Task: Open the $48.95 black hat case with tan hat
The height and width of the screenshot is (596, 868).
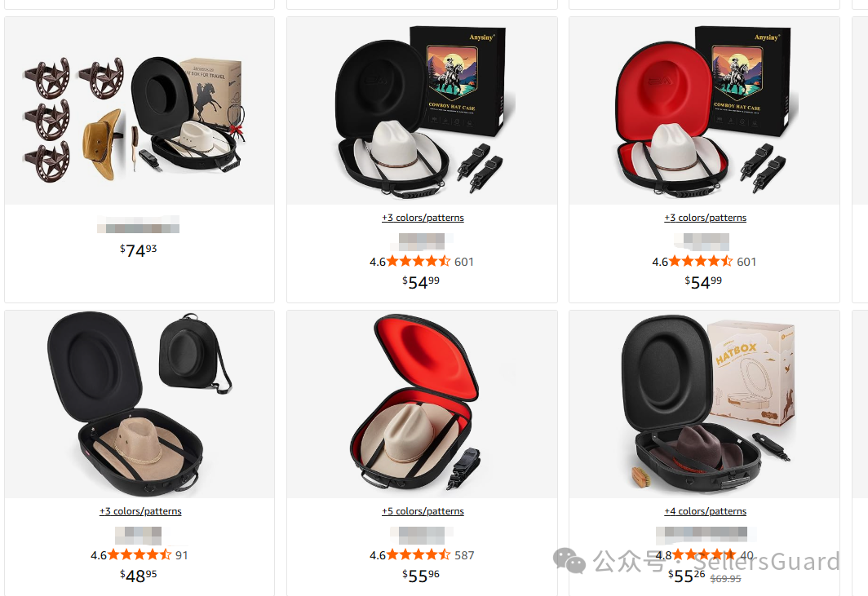Action: tap(139, 404)
